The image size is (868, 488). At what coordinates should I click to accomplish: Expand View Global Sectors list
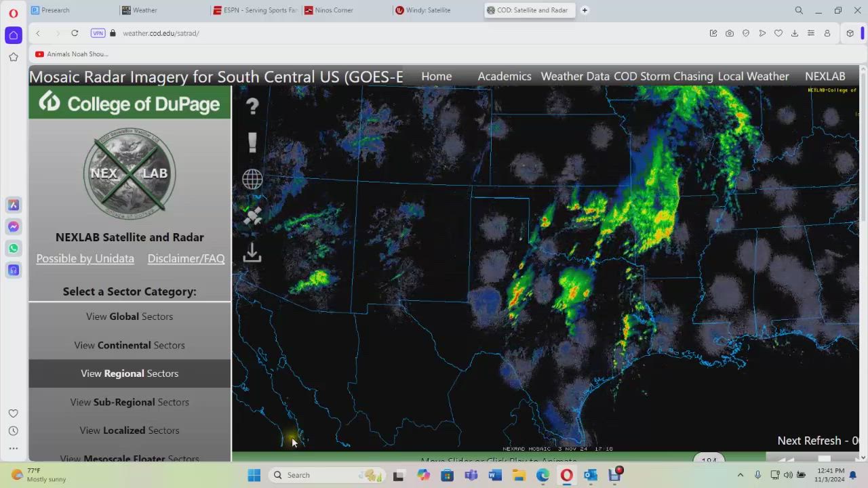click(130, 317)
